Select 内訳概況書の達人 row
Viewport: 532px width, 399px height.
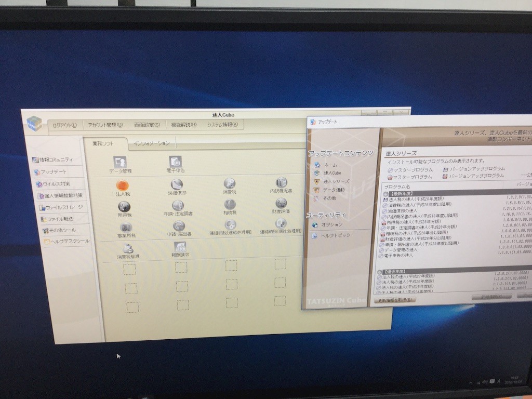pyautogui.click(x=420, y=216)
